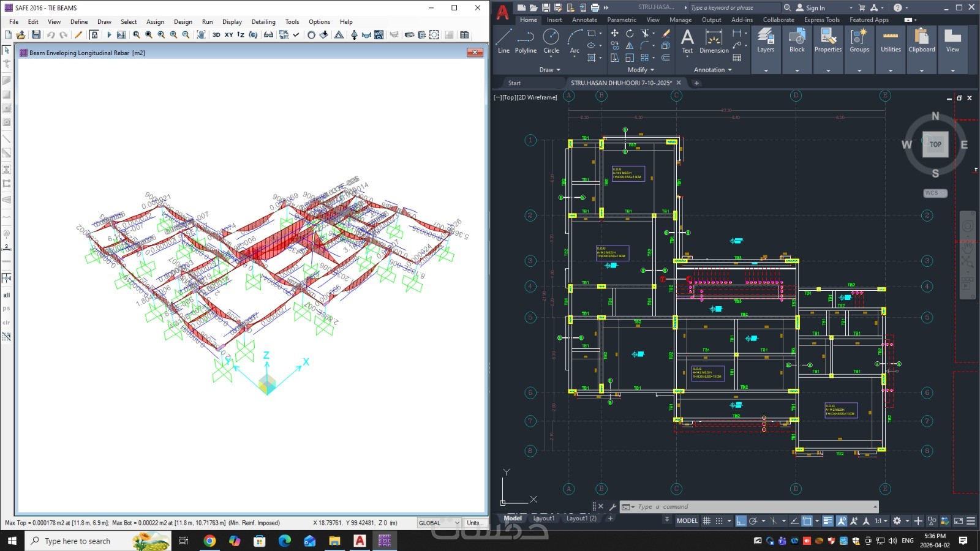Open the Detailing menu in SAFE
The image size is (980, 551).
[263, 21]
